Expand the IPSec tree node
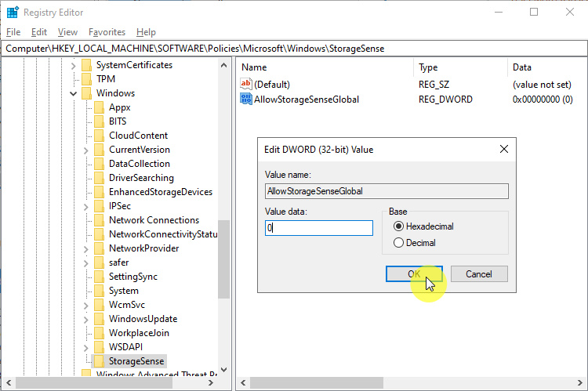Image resolution: width=588 pixels, height=391 pixels. [85, 206]
